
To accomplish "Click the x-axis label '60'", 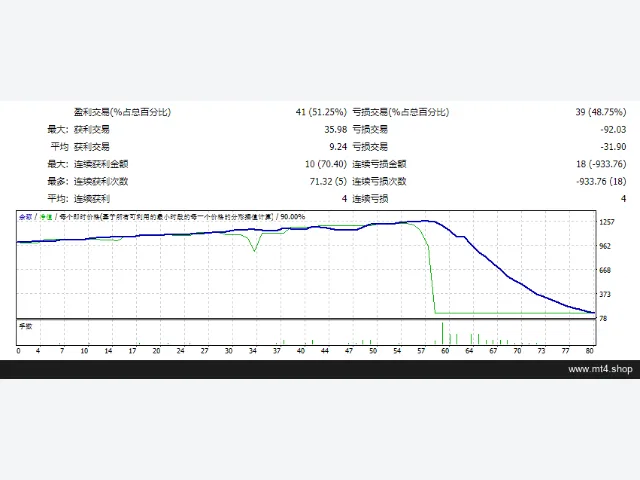I will pos(445,351).
